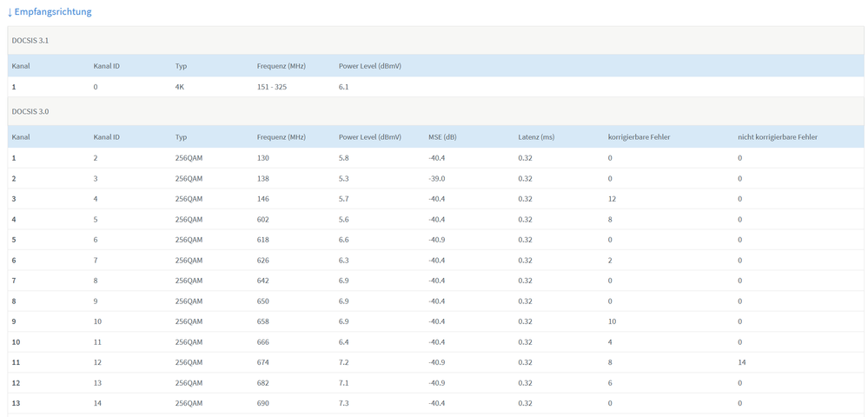The width and height of the screenshot is (868, 417).
Task: Select the 7.3 power level value
Action: pos(343,403)
